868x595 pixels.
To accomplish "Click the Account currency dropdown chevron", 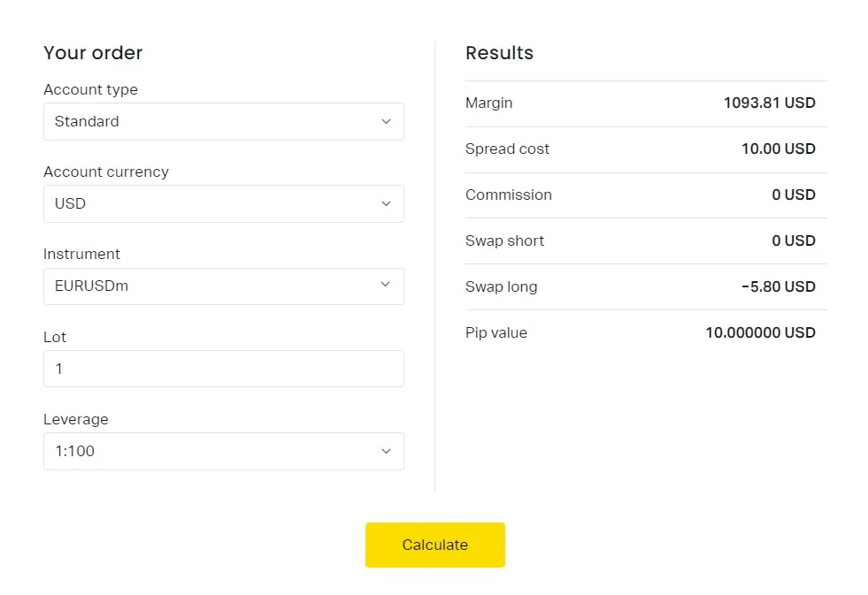I will 386,203.
